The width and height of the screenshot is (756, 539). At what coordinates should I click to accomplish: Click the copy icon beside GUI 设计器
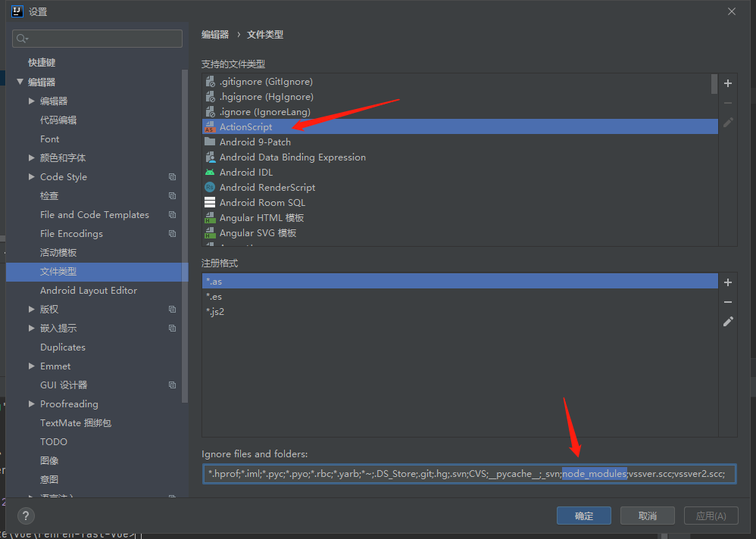172,385
